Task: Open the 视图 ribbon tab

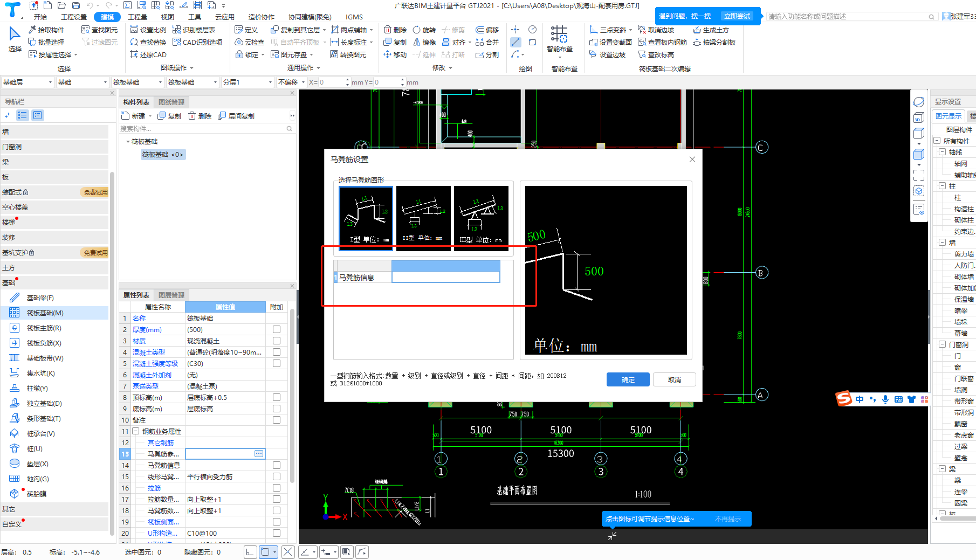Action: [168, 17]
